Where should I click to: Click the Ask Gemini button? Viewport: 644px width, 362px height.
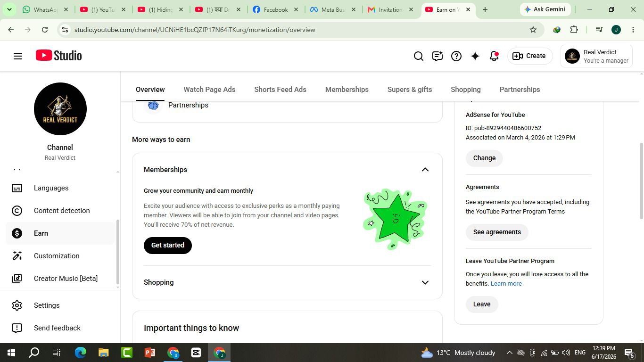click(545, 9)
